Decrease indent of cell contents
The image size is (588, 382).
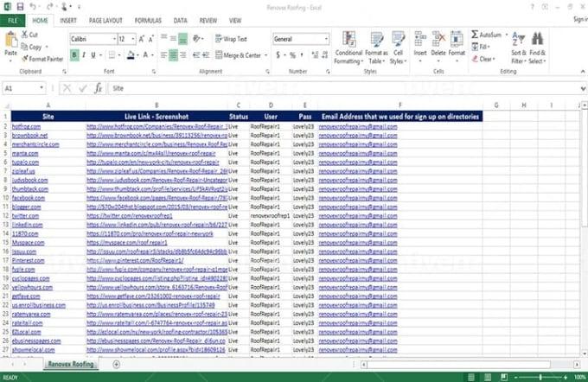(x=196, y=55)
